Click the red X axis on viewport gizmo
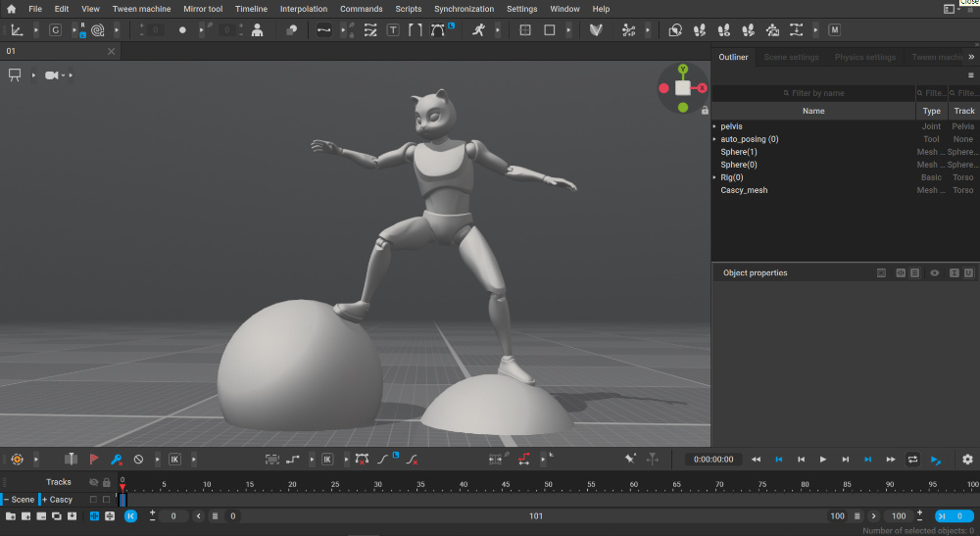Screen dimensions: 980x536 pos(703,88)
